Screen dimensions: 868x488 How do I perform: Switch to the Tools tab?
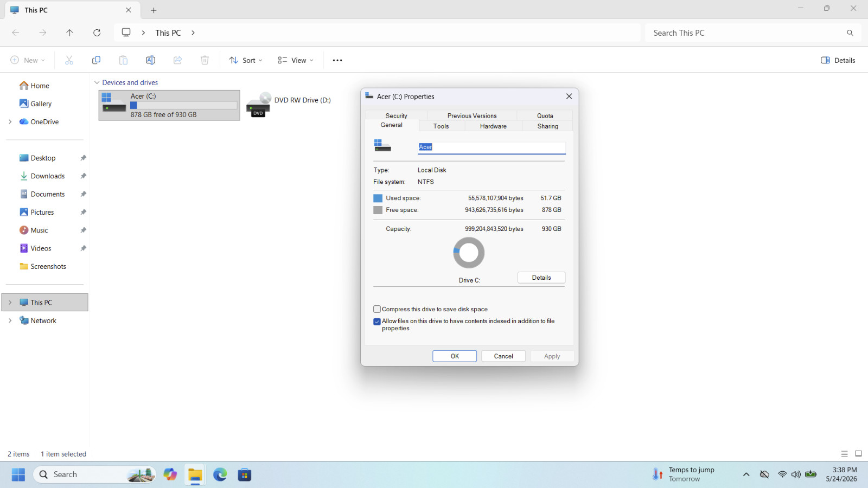(441, 126)
